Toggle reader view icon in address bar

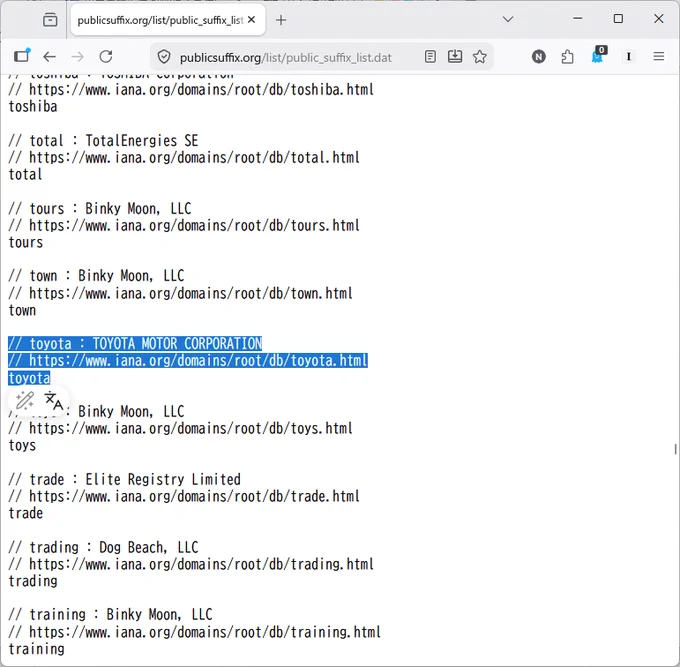[430, 57]
